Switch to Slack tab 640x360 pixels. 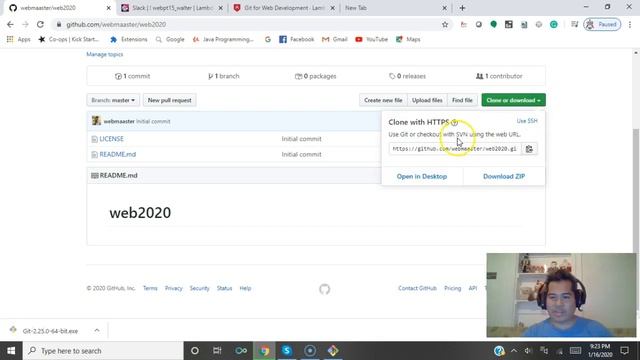[x=173, y=8]
